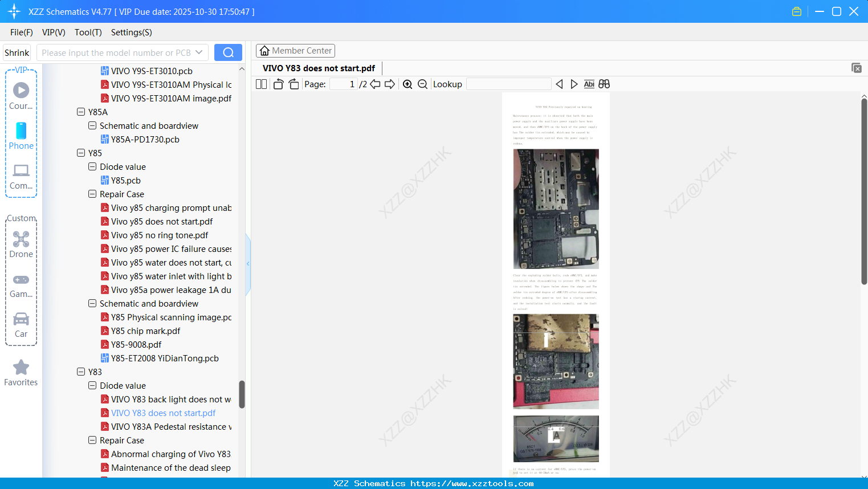Toggle the two-page view icon
868x489 pixels.
click(261, 84)
